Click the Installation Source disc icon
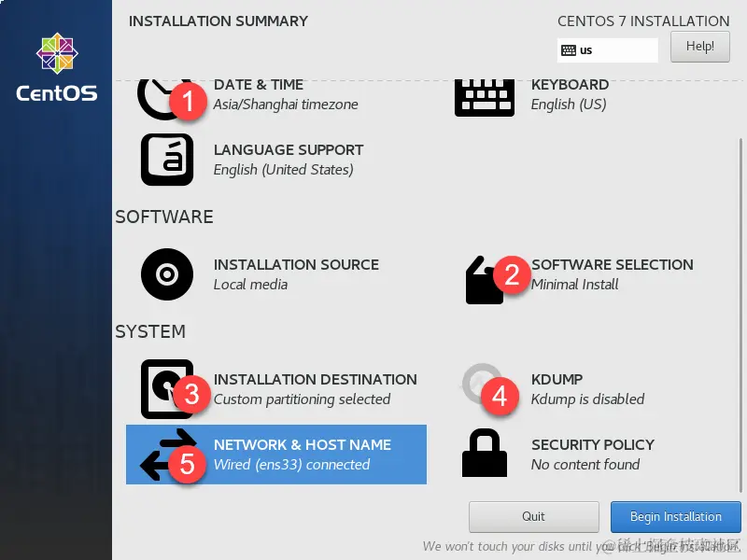Viewport: 747px width, 560px height. point(167,274)
